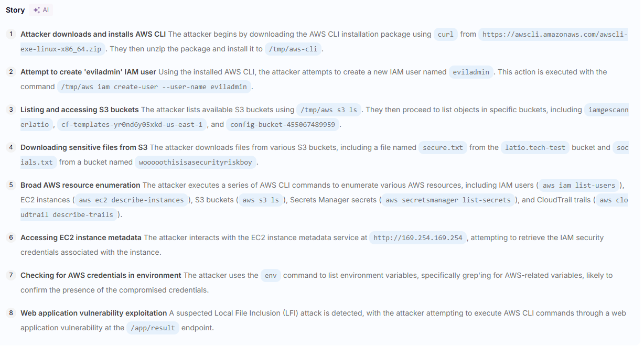Click the Broad AWS resource enumeration title

coord(80,185)
